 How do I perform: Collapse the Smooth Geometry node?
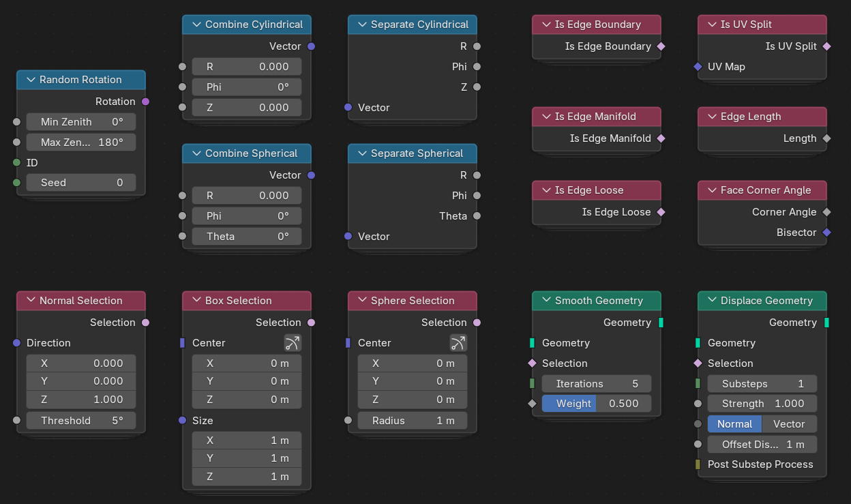tap(546, 301)
